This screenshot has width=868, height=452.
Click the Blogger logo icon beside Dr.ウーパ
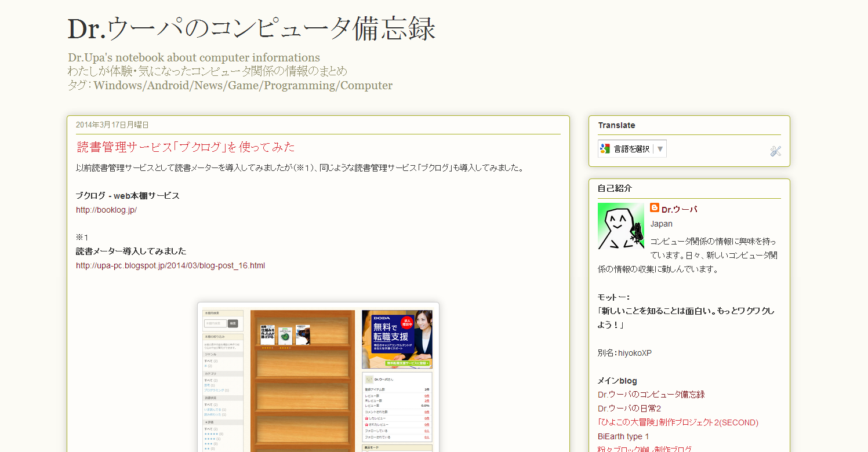(x=655, y=207)
